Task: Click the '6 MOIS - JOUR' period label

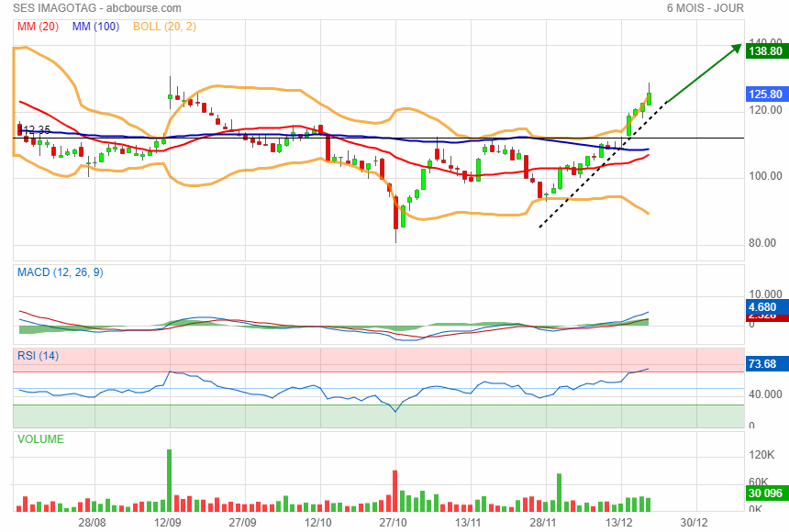Action: click(705, 8)
